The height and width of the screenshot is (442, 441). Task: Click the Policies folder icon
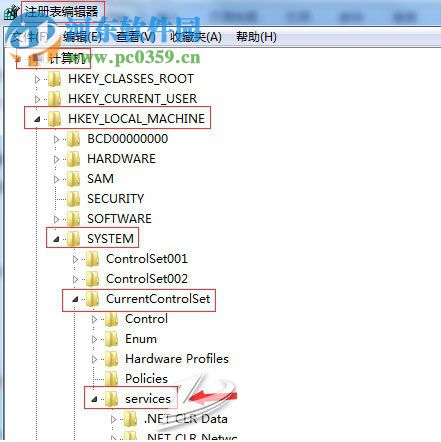pos(111,379)
